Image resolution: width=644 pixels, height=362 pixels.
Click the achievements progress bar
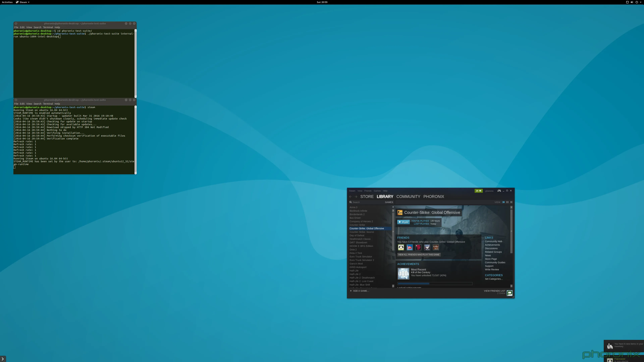[x=435, y=284]
